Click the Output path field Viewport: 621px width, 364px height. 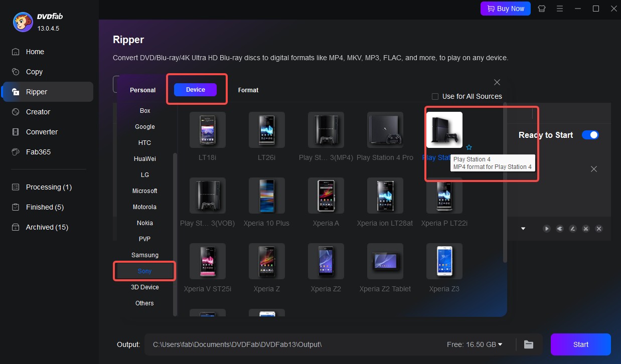click(x=296, y=344)
